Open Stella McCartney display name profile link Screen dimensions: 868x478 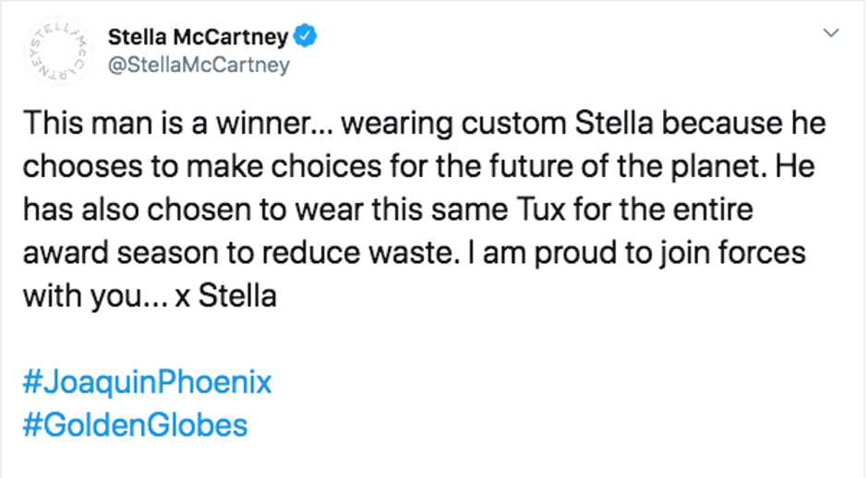199,38
